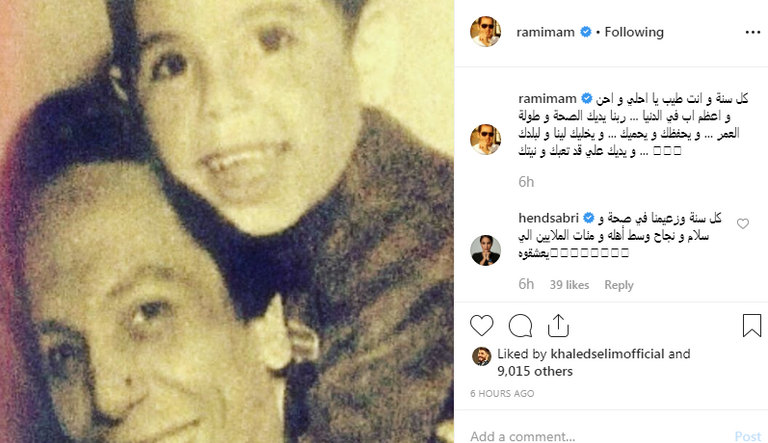Viewport: 768px width, 443px height.
Task: Open the three-dots more options menu
Action: pyautogui.click(x=753, y=32)
